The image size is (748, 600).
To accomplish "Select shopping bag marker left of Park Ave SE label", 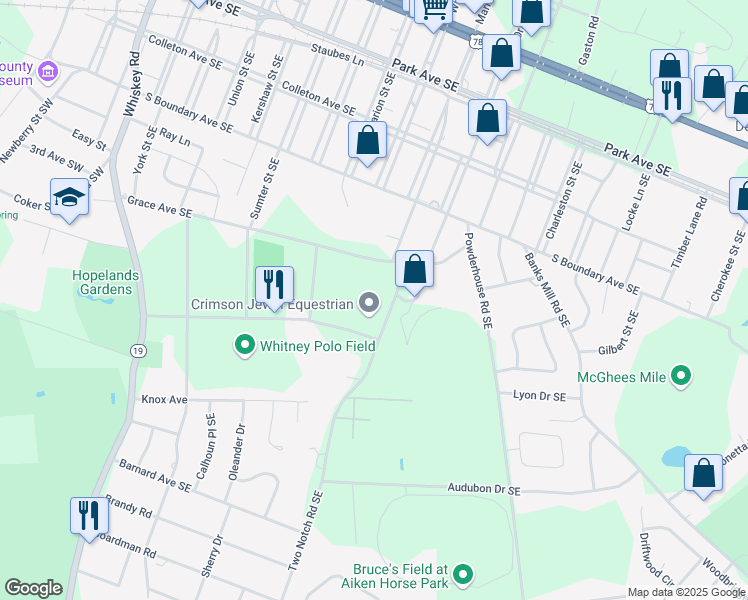I will point(501,53).
